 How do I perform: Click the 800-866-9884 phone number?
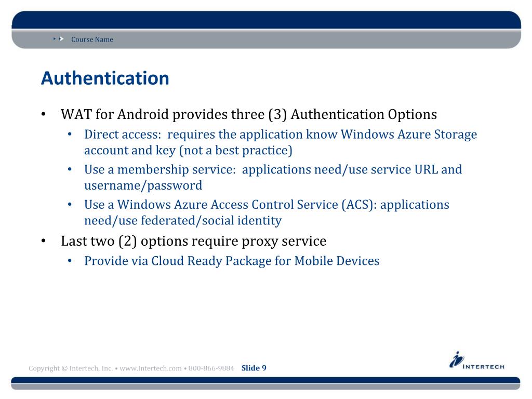211,368
